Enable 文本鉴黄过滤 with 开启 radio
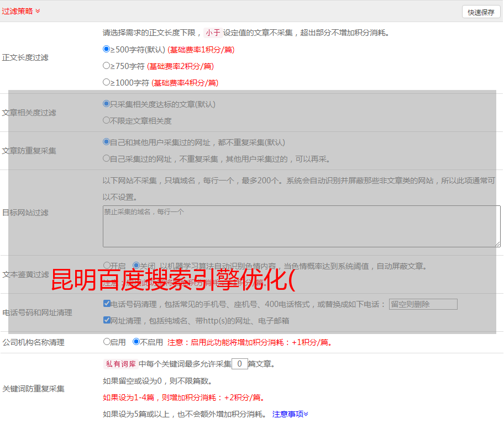Viewport: 504px width, 424px height. pyautogui.click(x=107, y=266)
